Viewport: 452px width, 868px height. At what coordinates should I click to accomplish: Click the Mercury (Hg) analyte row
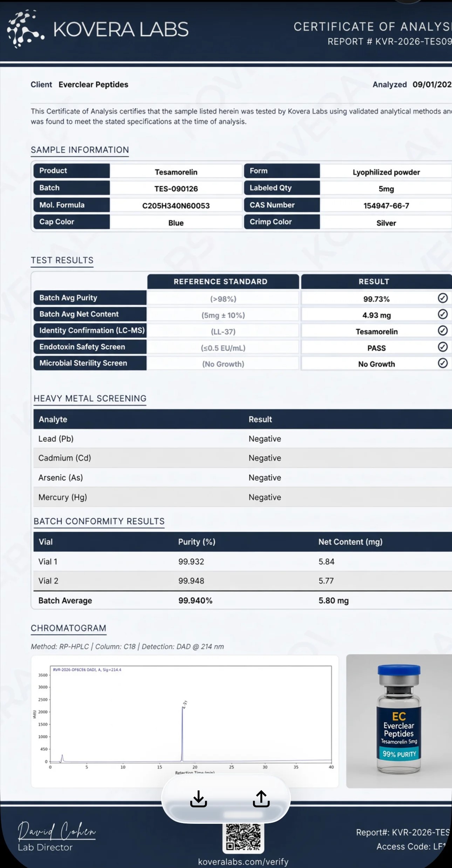coord(242,497)
